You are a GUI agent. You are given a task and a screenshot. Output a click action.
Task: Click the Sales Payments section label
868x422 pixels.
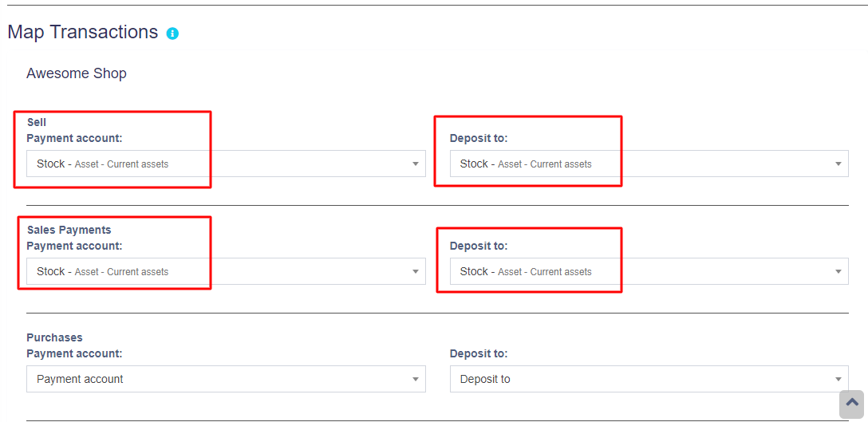click(x=69, y=230)
